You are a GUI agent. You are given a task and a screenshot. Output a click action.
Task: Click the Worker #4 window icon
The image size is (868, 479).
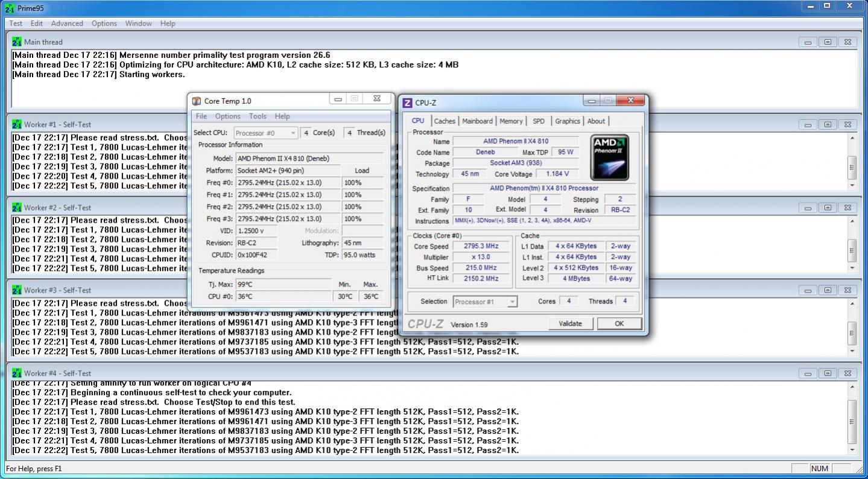click(x=17, y=373)
